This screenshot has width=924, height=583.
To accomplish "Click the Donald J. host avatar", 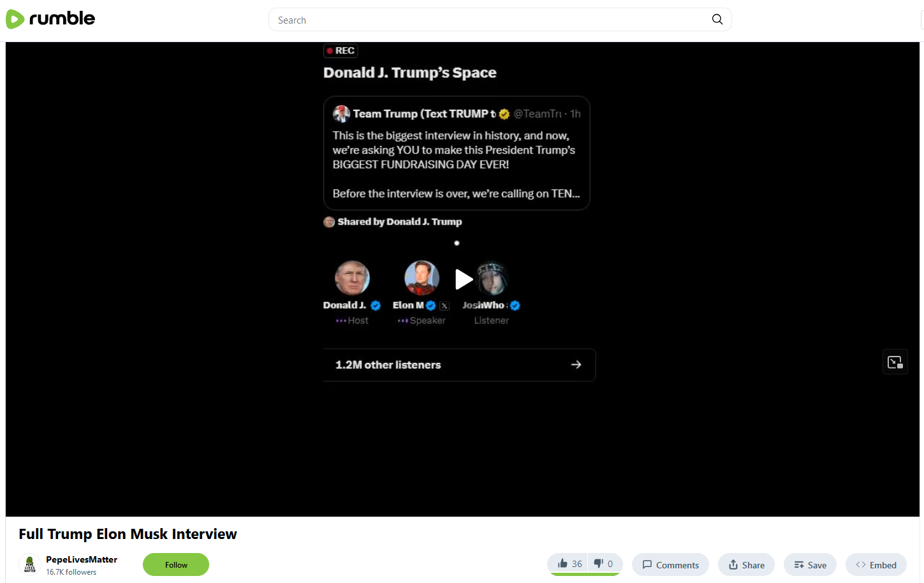I will (x=352, y=278).
